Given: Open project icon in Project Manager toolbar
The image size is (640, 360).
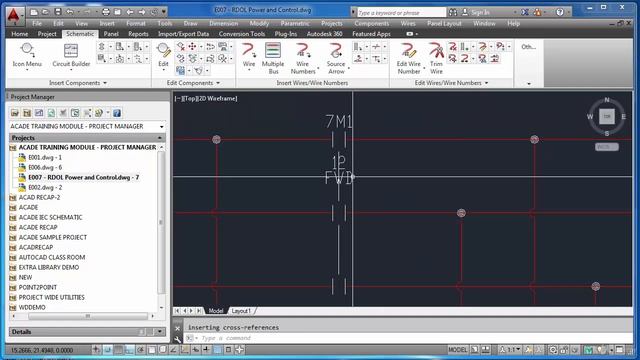Looking at the screenshot, I should (15, 113).
